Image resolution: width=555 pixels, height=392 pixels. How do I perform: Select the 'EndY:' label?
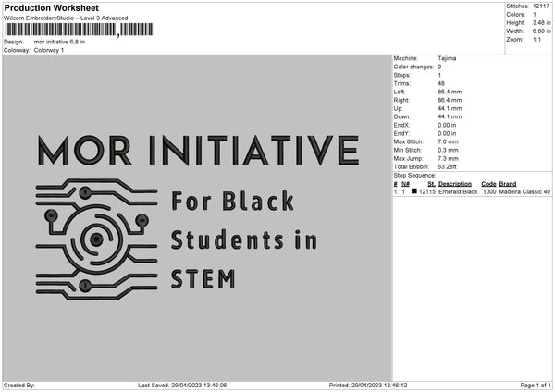(401, 134)
